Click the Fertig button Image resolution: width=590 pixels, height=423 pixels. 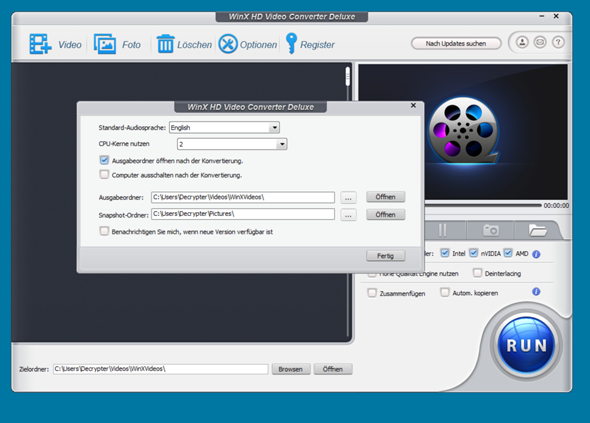(x=386, y=256)
